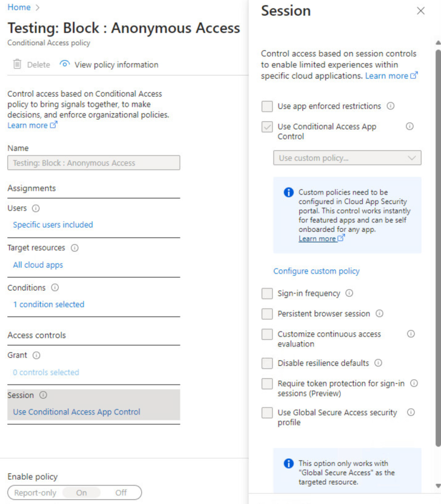Click info icon beside Target resources

point(75,248)
